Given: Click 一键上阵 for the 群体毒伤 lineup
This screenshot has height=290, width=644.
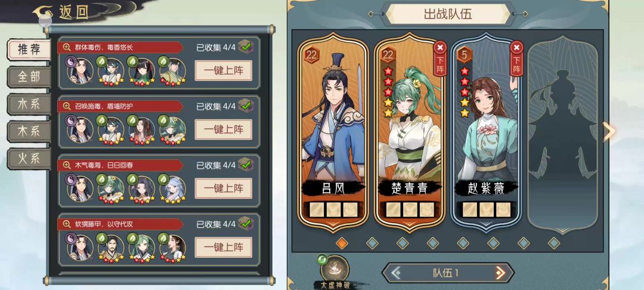Looking at the screenshot, I should (x=224, y=70).
